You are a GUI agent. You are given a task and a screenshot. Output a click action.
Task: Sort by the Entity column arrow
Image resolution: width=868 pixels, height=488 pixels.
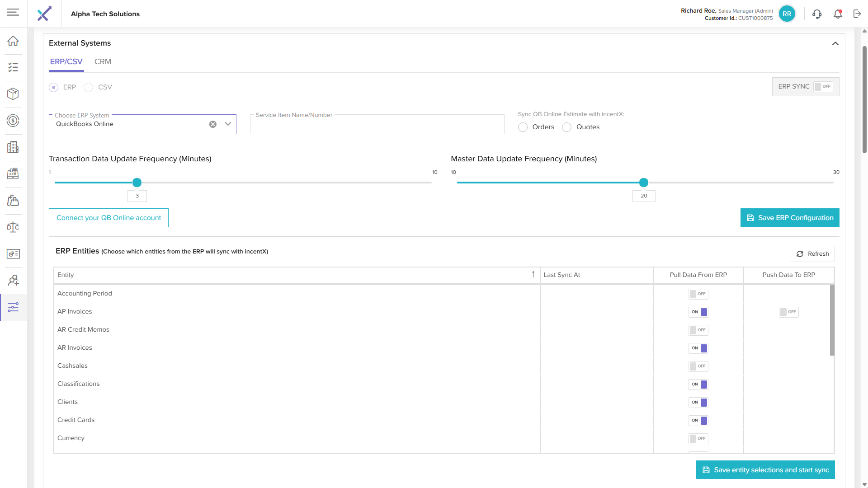click(533, 275)
